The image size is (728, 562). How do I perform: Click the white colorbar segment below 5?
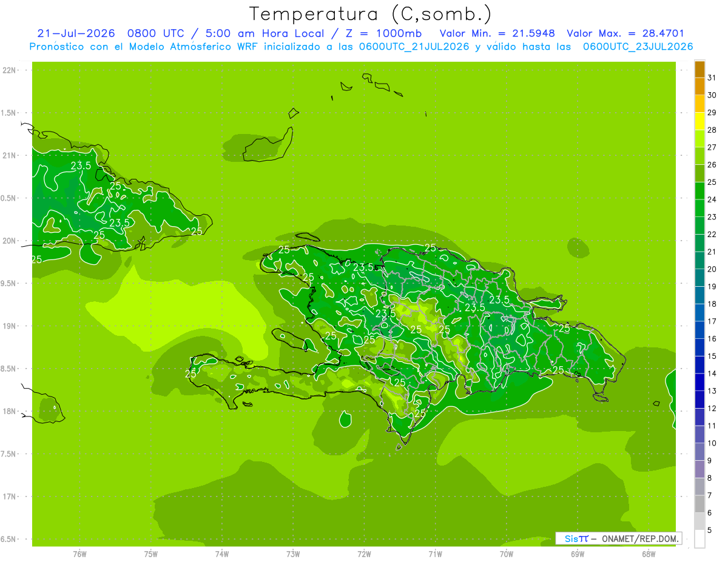coord(699,539)
